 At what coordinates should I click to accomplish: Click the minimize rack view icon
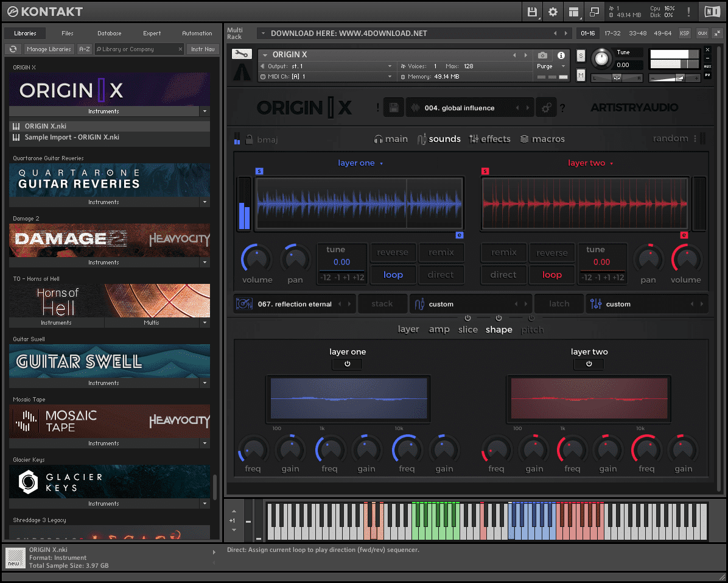point(717,33)
